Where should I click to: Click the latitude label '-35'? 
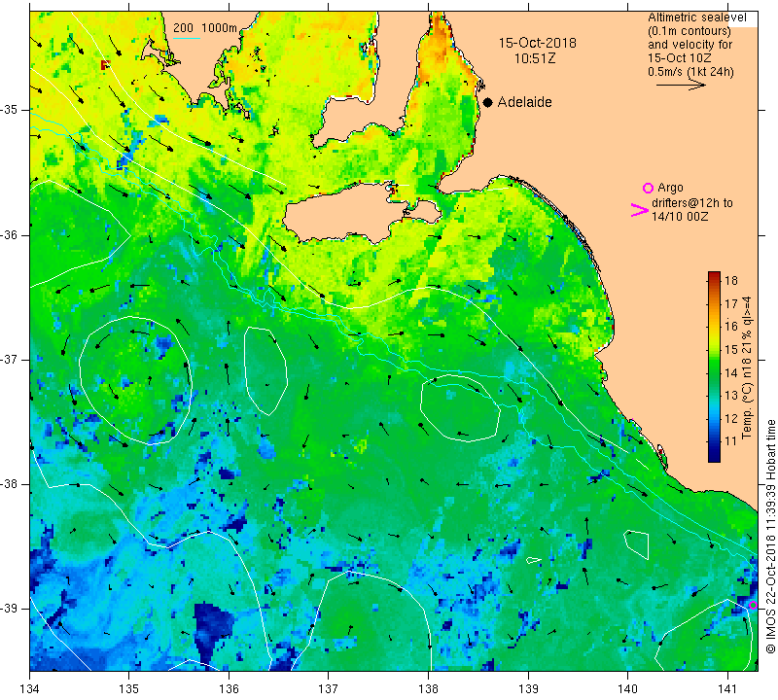(10, 110)
